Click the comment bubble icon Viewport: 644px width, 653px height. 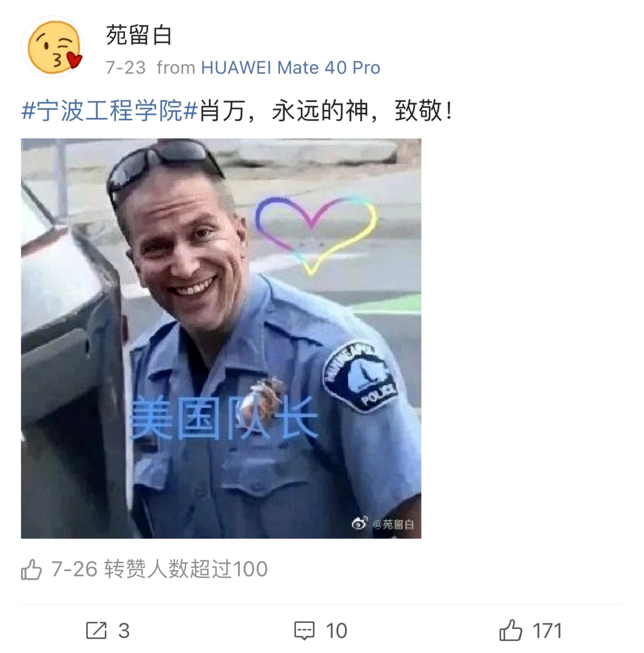point(305,631)
